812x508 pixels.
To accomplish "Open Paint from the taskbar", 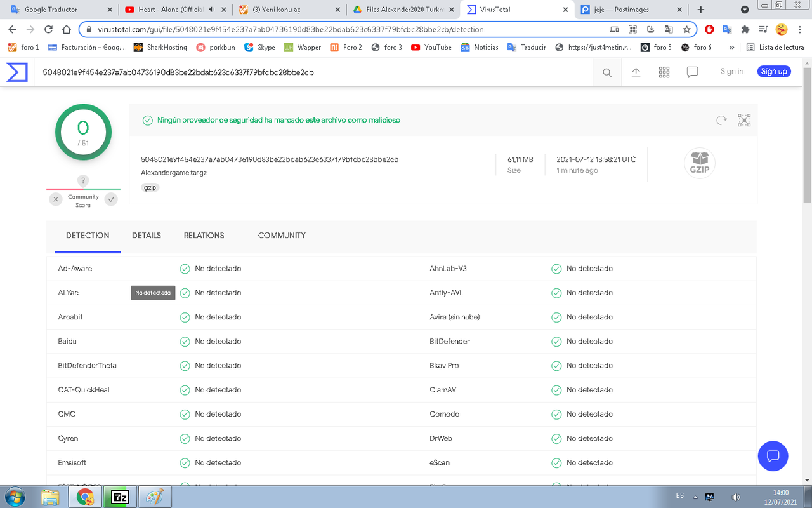I will [x=154, y=497].
